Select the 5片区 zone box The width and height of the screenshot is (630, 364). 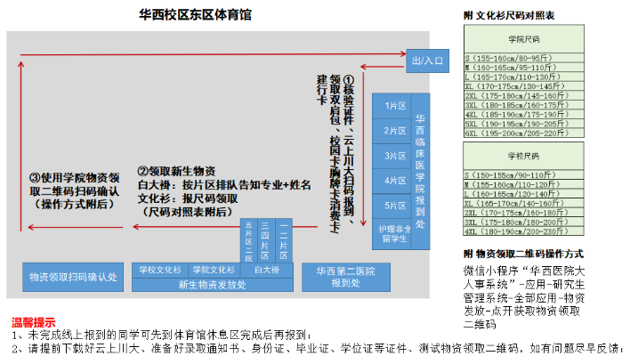click(x=389, y=206)
